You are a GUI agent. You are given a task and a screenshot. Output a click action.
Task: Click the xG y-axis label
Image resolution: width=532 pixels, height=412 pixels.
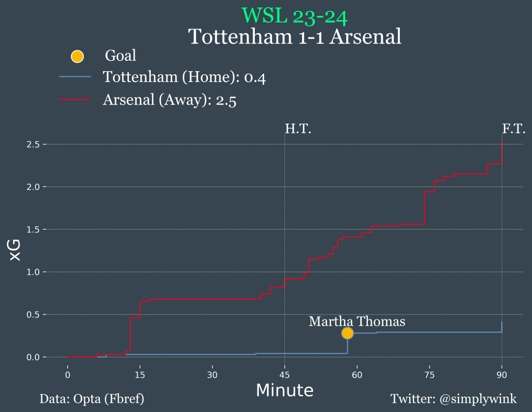[x=15, y=250]
